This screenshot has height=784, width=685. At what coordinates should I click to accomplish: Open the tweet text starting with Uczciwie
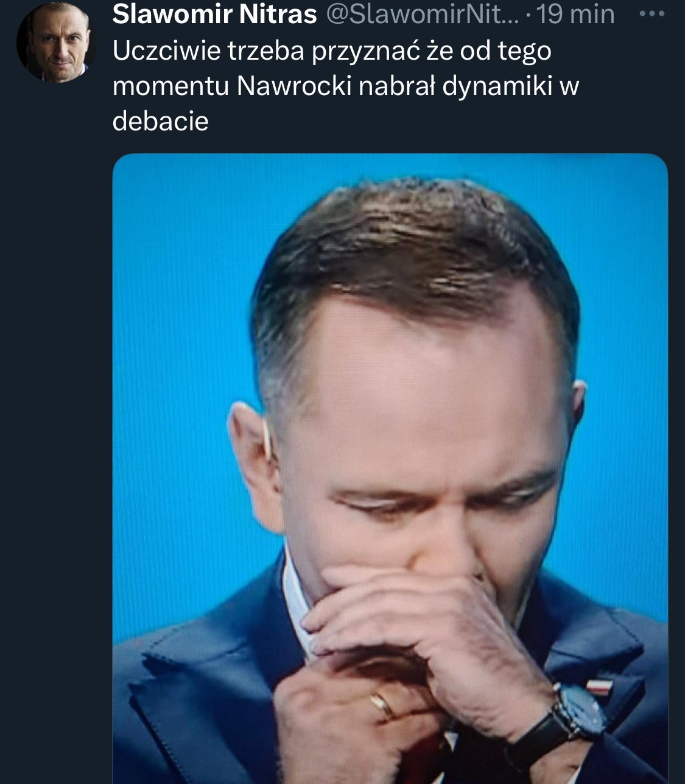click(x=345, y=86)
